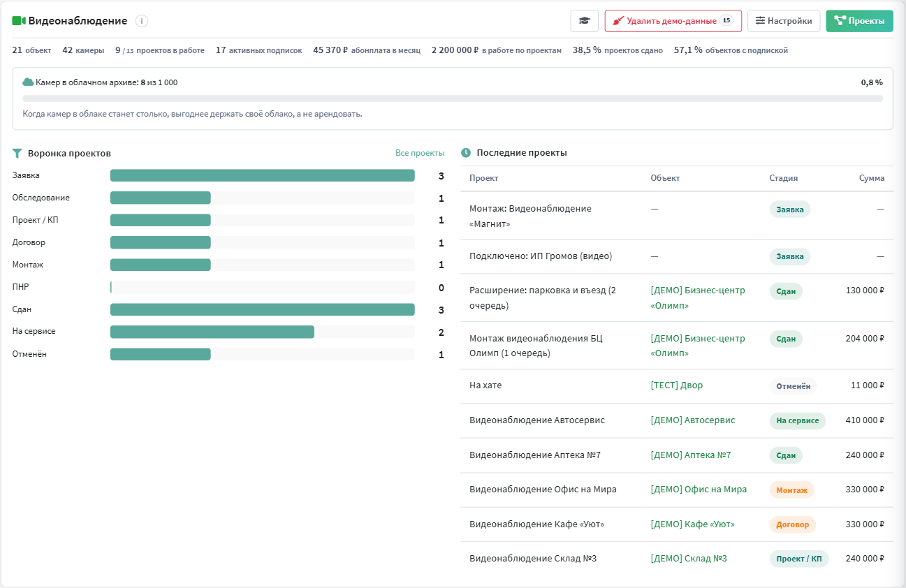Image resolution: width=906 pixels, height=588 pixels.
Task: Click the 204 000 ₽ sum cell
Action: point(865,339)
